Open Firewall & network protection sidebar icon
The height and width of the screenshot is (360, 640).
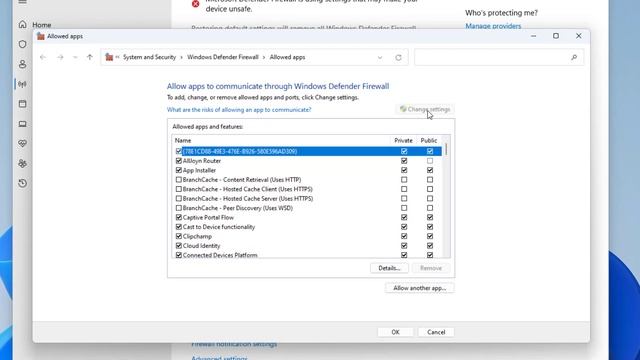point(22,84)
